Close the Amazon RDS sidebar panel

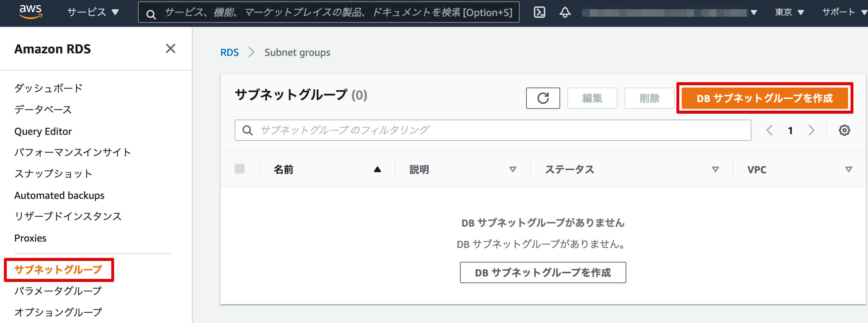pyautogui.click(x=171, y=48)
